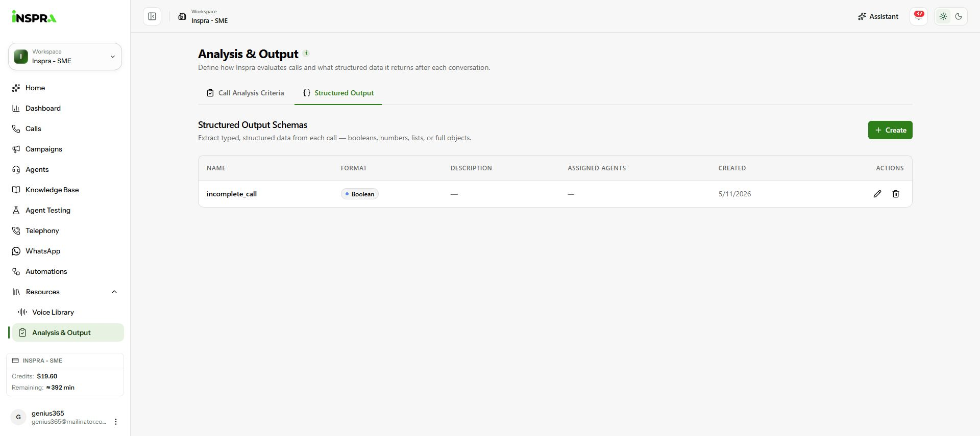Open notifications bell with 37 badge

[919, 16]
